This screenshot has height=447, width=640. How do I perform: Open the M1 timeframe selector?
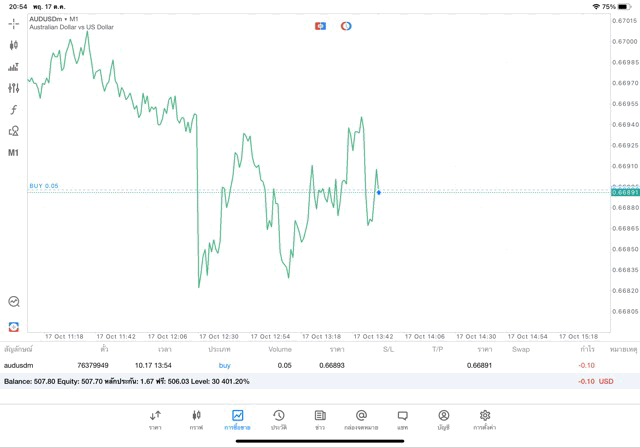coord(14,153)
